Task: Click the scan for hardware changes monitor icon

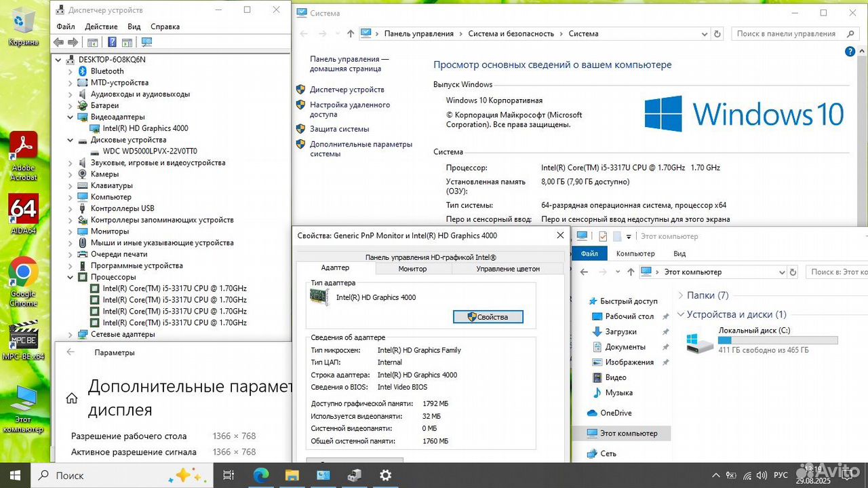Action: point(146,42)
